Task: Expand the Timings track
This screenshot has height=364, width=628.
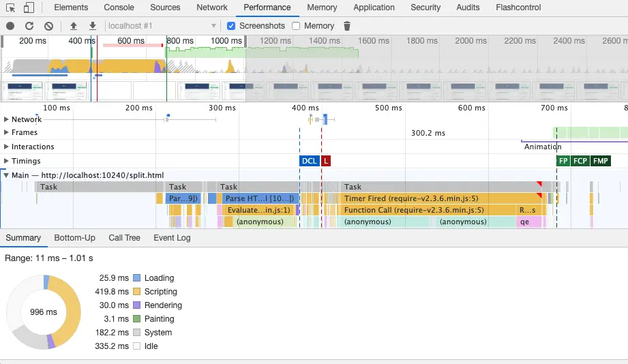Action: pyautogui.click(x=6, y=161)
